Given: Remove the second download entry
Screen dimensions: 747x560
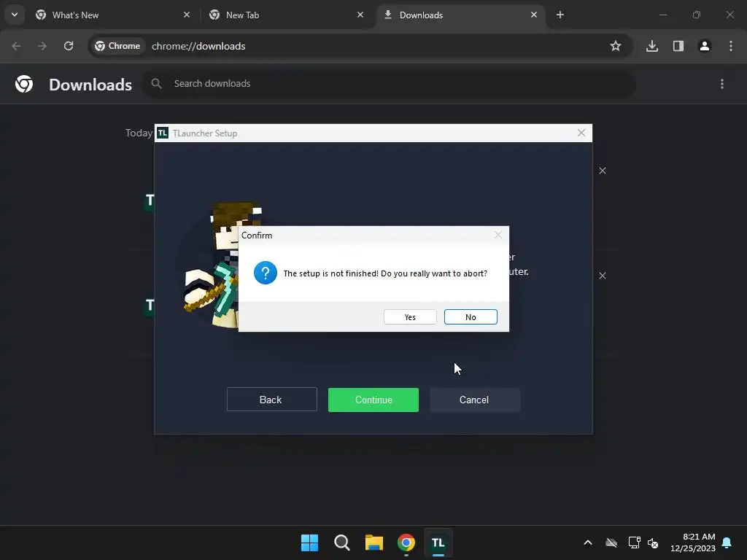Looking at the screenshot, I should (x=603, y=276).
